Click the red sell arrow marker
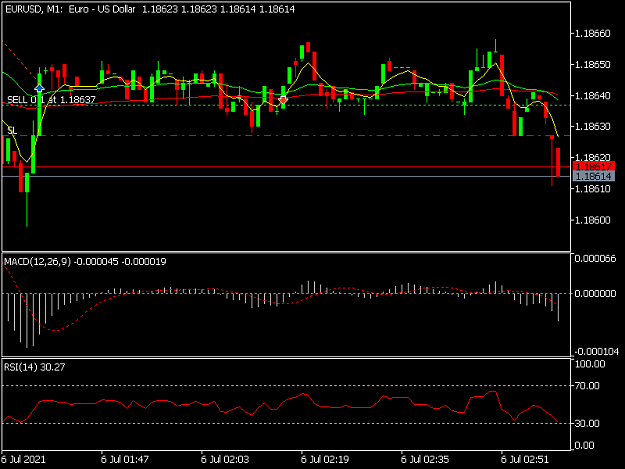 pos(283,100)
